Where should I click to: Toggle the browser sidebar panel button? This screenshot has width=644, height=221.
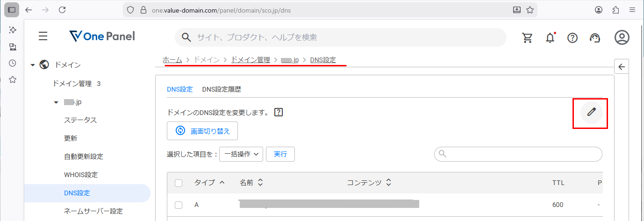12,9
